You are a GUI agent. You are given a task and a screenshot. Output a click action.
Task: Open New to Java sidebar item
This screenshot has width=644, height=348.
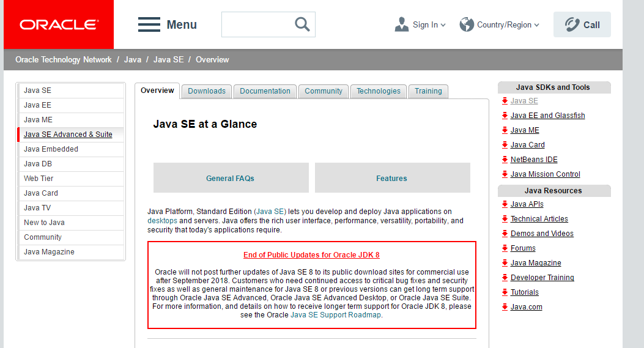click(x=71, y=223)
